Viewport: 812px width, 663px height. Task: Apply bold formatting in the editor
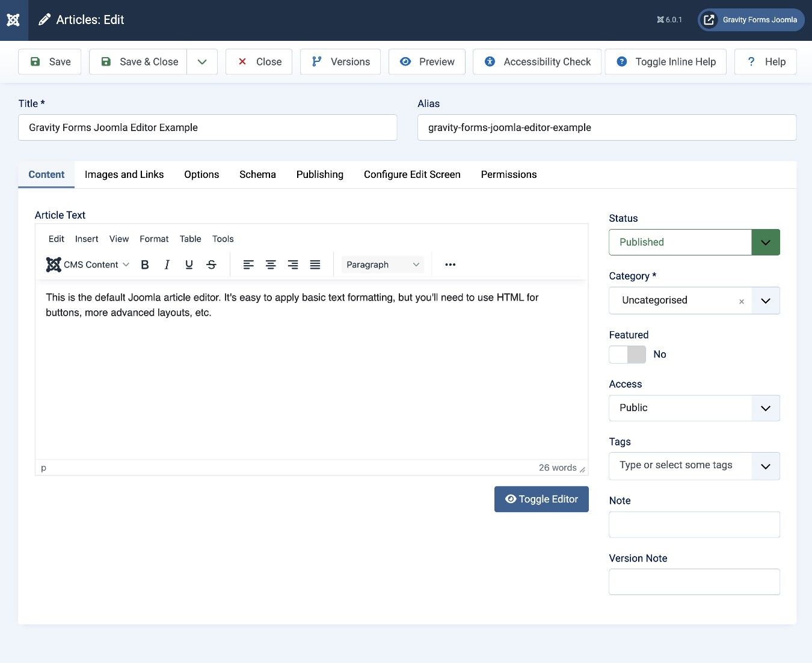144,264
